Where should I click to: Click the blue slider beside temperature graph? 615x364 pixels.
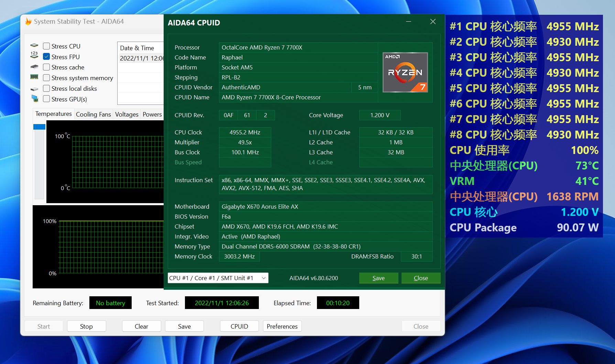[x=39, y=127]
